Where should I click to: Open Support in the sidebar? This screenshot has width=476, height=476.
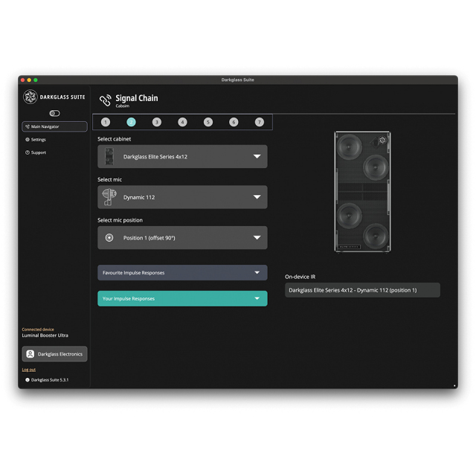click(x=36, y=152)
